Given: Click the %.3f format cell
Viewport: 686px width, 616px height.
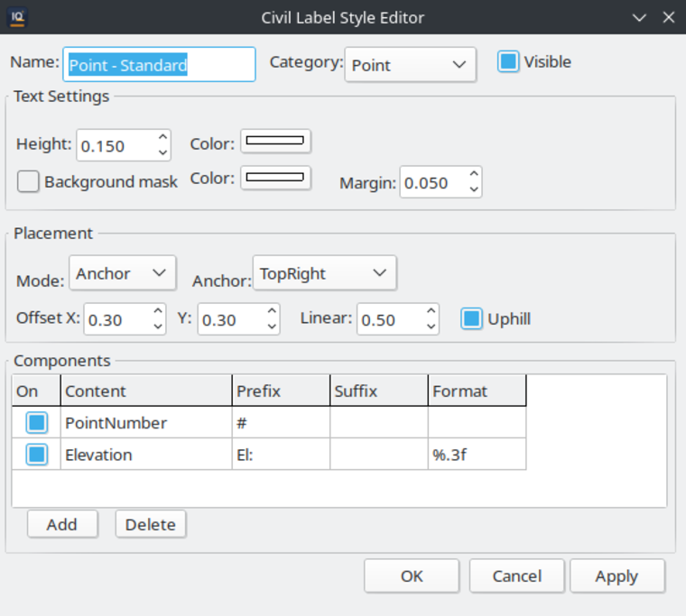Looking at the screenshot, I should click(477, 455).
